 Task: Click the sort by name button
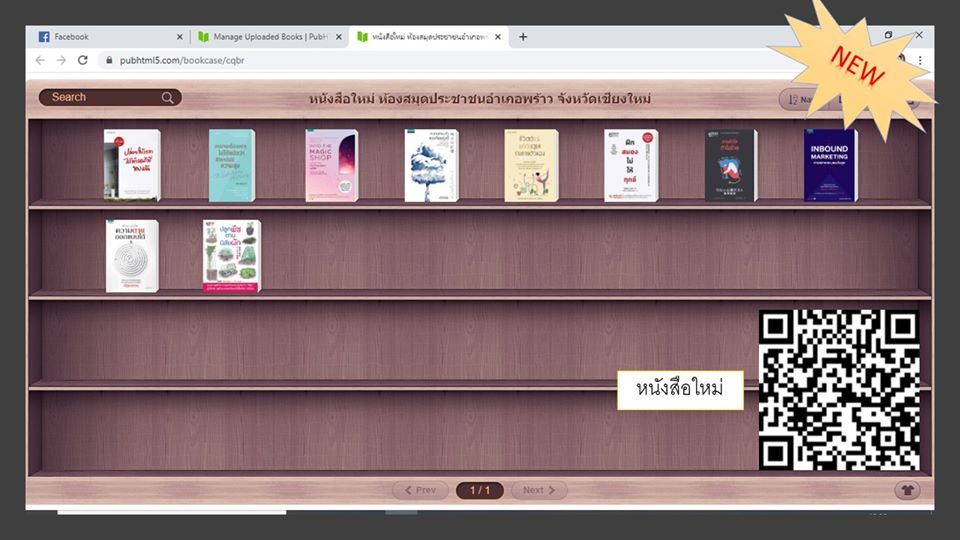tap(800, 99)
